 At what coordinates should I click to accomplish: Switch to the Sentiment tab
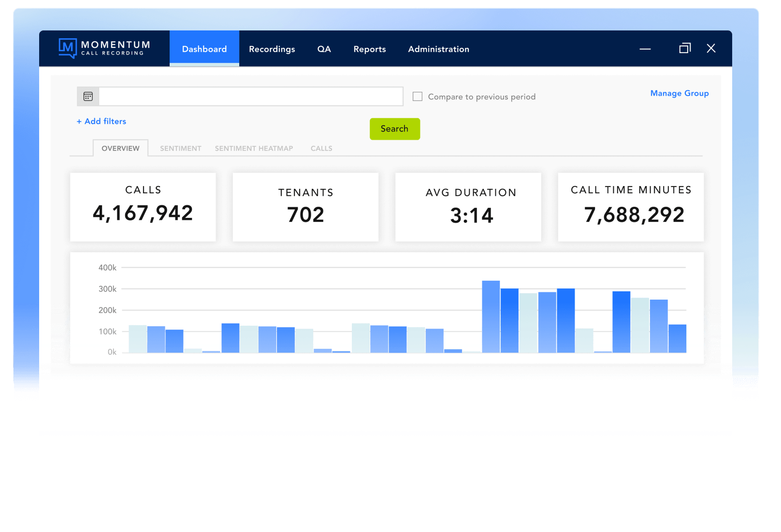tap(180, 148)
